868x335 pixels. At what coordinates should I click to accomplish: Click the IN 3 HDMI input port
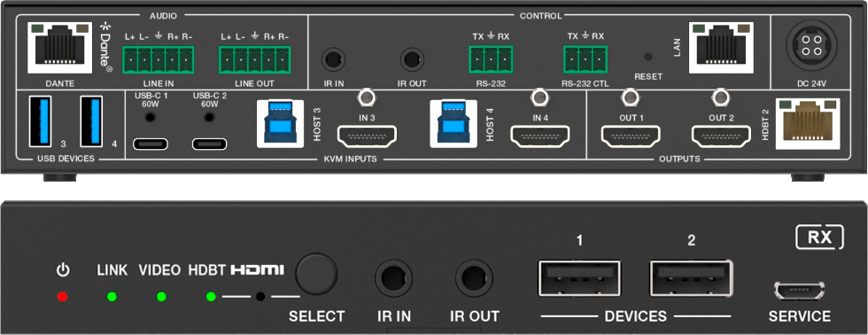pos(368,136)
